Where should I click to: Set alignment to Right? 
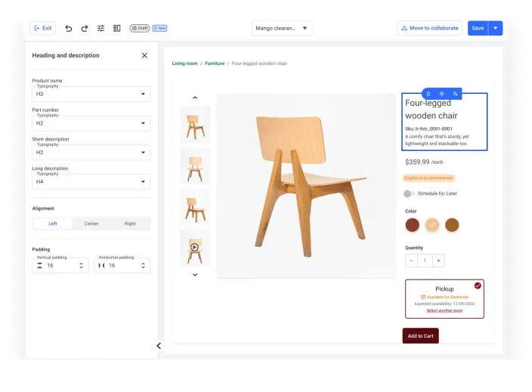[x=130, y=224]
